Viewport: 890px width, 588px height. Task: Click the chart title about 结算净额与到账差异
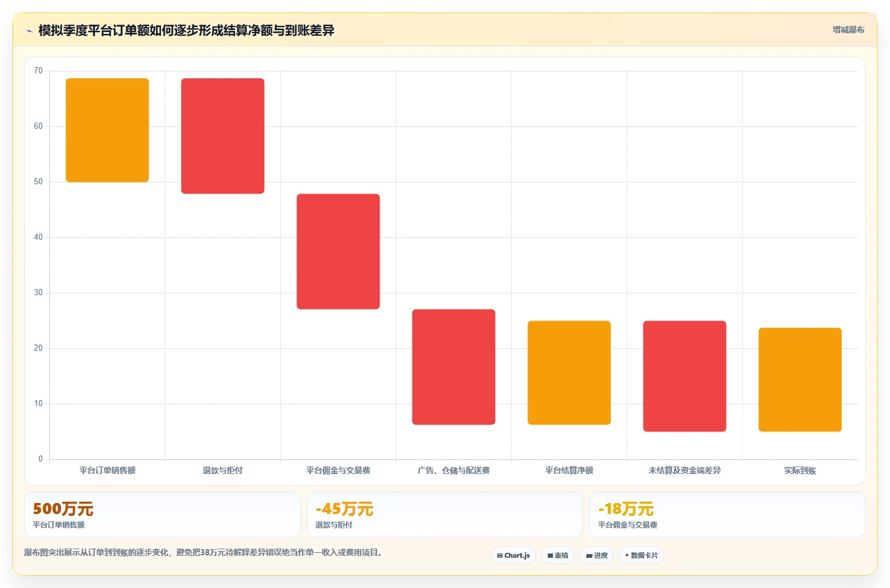click(186, 30)
